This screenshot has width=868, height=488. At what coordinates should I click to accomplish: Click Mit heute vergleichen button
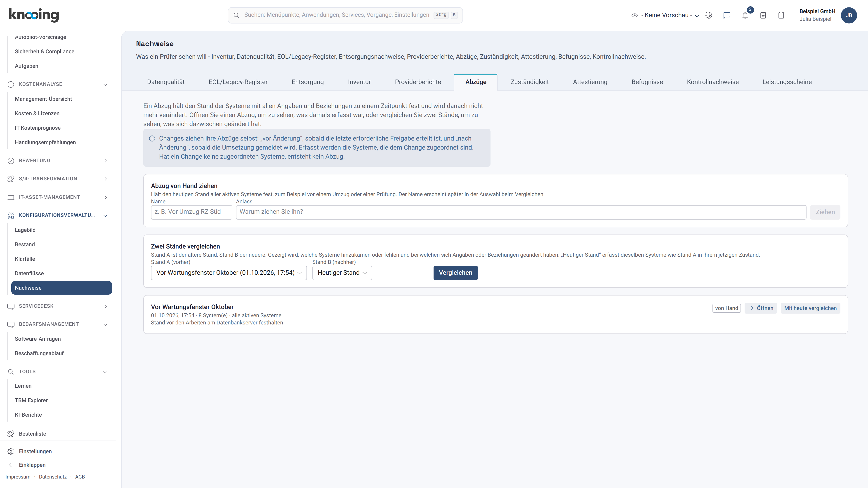point(810,308)
